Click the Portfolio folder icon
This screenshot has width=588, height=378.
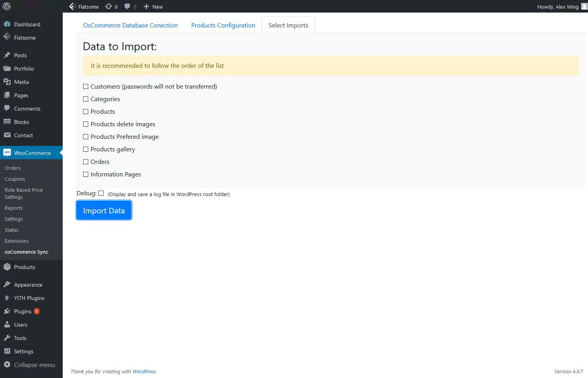point(7,68)
